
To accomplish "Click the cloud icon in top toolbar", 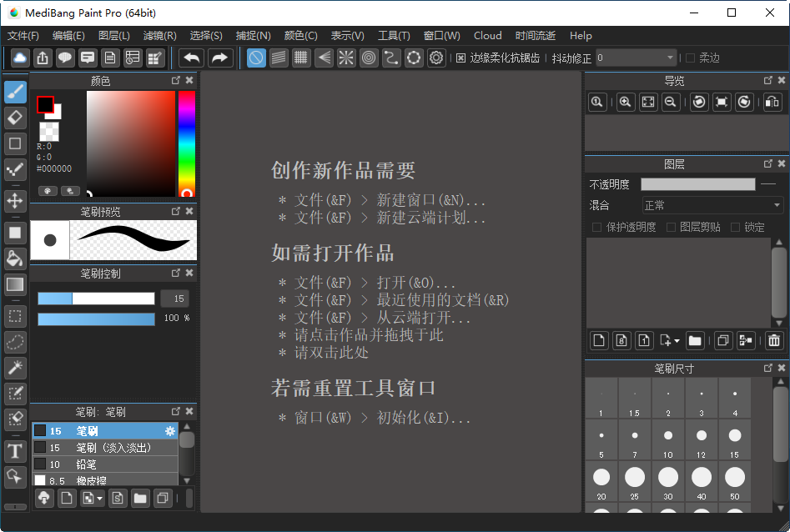I will coord(20,58).
